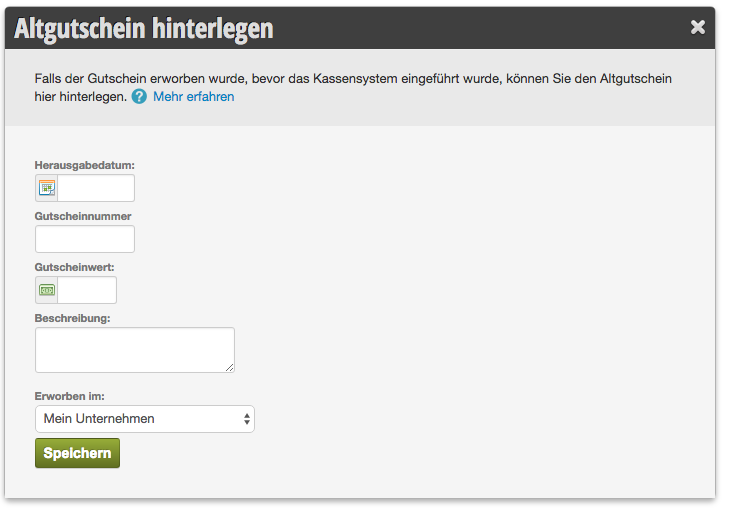
Task: Click the Altgutschein hinterlegen title bar
Action: (360, 28)
